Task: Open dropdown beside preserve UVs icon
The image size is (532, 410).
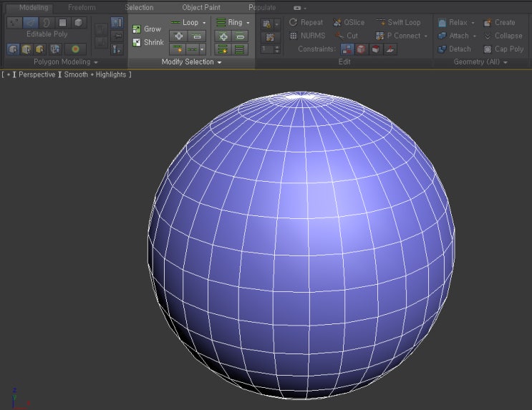Action: pyautogui.click(x=277, y=24)
